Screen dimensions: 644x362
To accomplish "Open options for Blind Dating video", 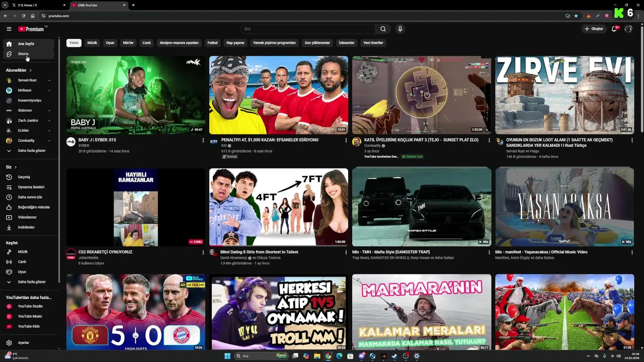I will coord(346,252).
